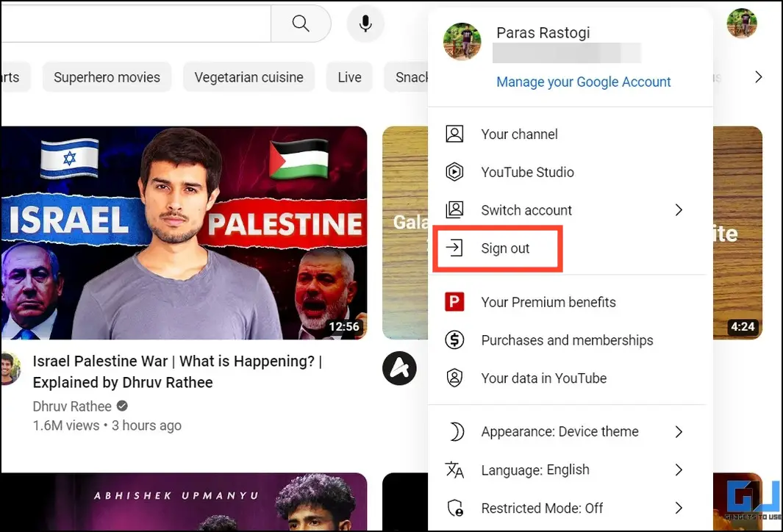Click the Switch account icon
783x532 pixels.
click(x=454, y=210)
